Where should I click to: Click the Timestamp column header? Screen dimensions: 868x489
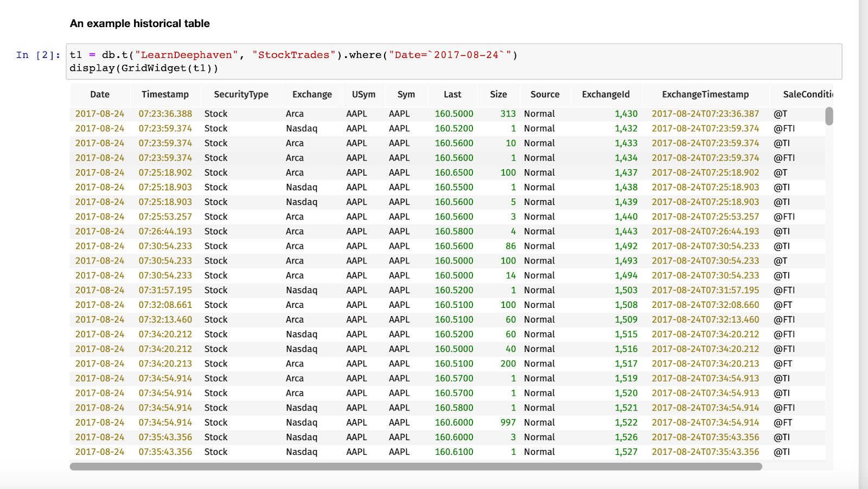pos(165,94)
